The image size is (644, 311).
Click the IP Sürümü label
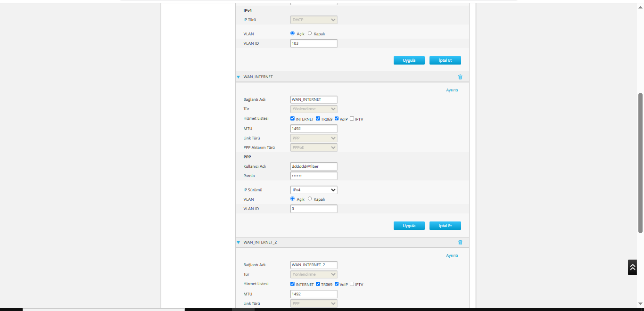click(x=253, y=190)
